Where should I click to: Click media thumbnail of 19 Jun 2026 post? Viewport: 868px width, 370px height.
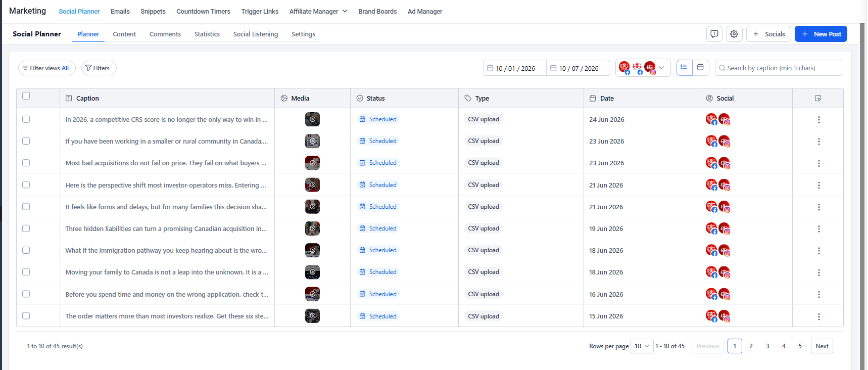pos(312,228)
